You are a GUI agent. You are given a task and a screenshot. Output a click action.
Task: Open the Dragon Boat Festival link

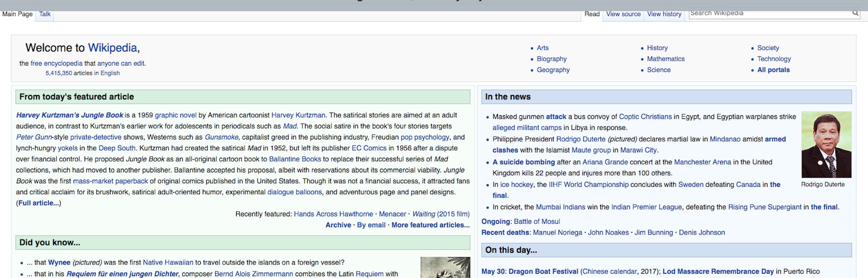coord(543,271)
